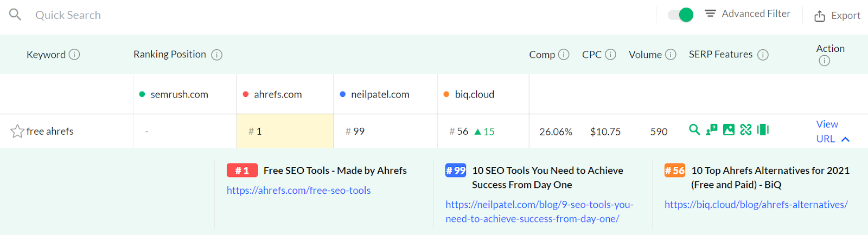Collapse the View URL chevron
The width and height of the screenshot is (868, 235).
coord(845,139)
